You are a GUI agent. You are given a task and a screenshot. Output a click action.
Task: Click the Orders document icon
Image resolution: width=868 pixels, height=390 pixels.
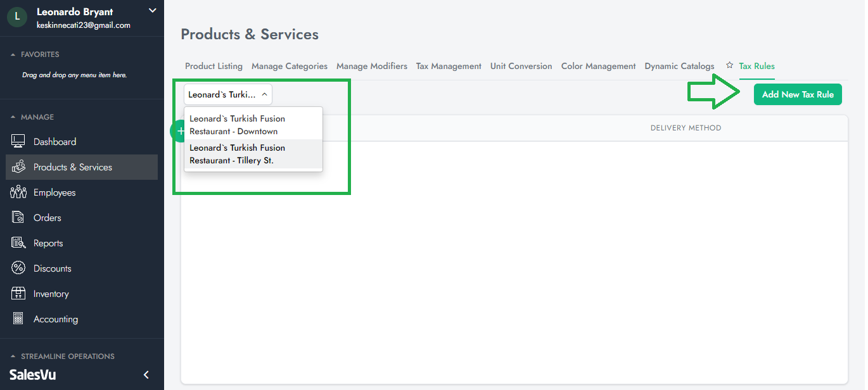[x=18, y=218]
